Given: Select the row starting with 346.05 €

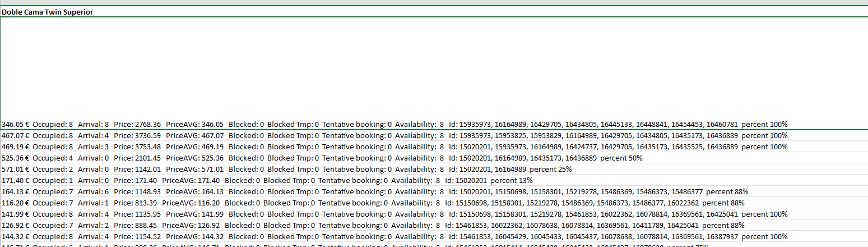Looking at the screenshot, I should [x=434, y=74].
